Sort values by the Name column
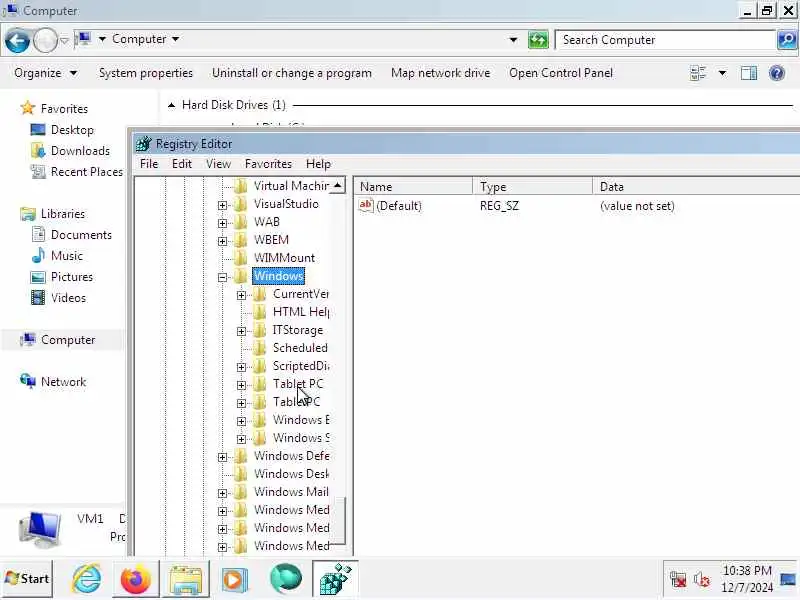Screen dimensions: 800x600 [x=413, y=186]
